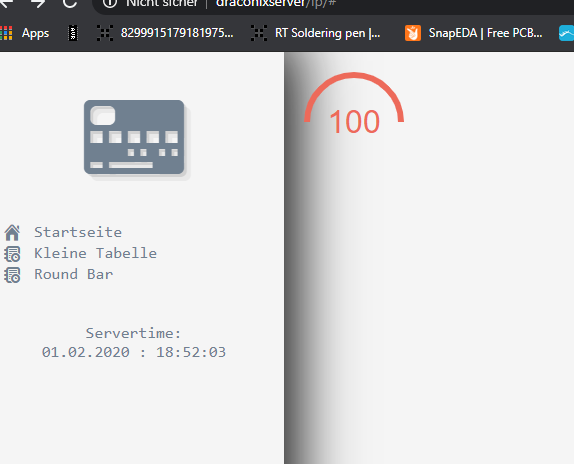574x464 pixels.
Task: Open the RT Soldering pen bookmark
Action: 328,33
